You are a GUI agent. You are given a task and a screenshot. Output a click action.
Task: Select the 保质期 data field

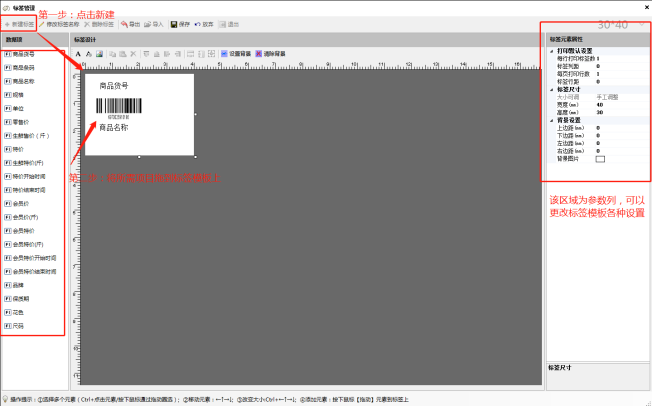coord(17,299)
